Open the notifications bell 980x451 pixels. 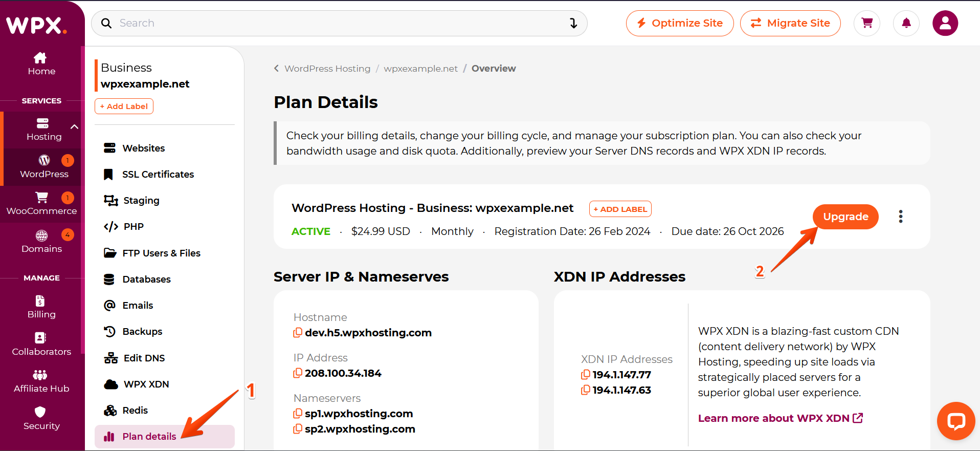click(x=906, y=23)
